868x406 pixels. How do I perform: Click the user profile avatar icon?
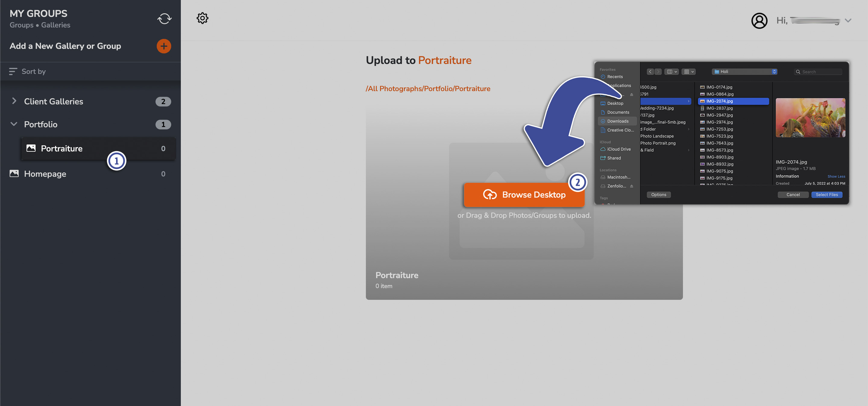[759, 21]
